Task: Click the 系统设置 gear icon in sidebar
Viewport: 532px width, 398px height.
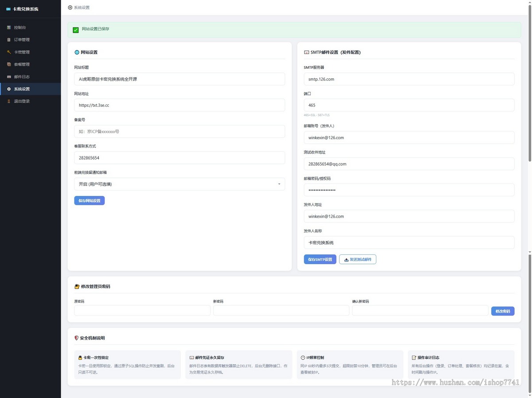Action: (x=9, y=89)
